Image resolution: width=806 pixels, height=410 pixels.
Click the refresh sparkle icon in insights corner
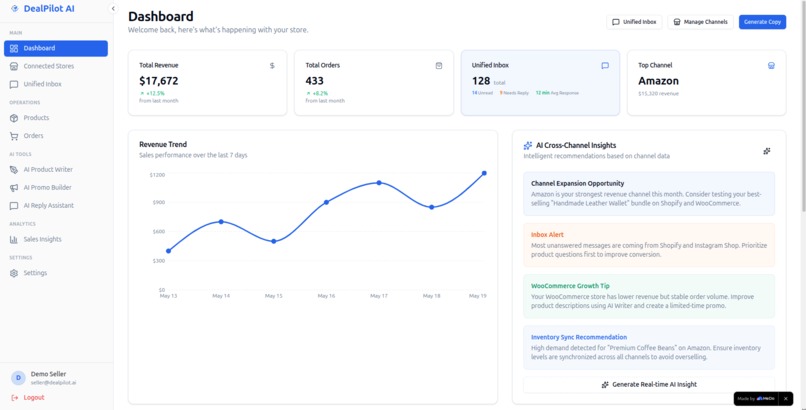tap(766, 151)
